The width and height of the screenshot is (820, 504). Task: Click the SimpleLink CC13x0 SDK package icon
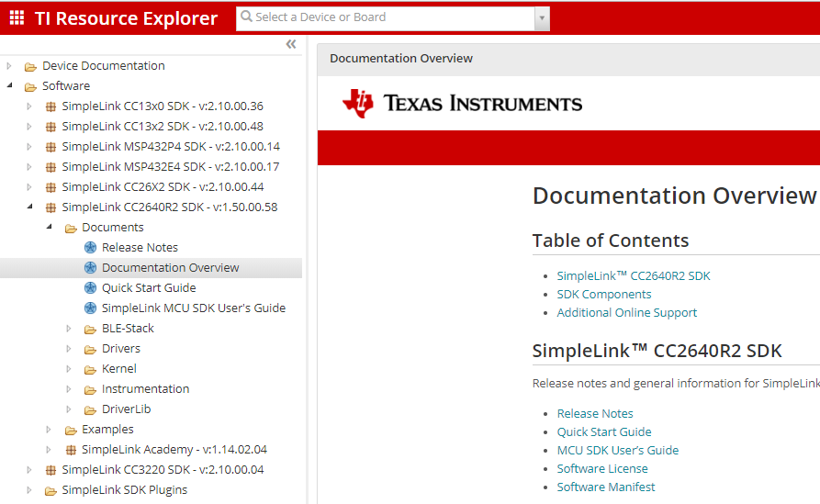[x=51, y=106]
